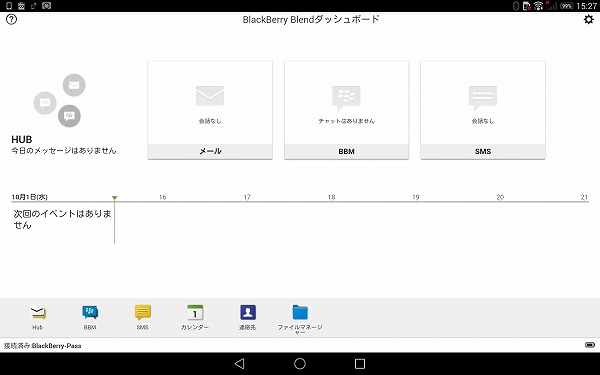The image size is (600, 375).
Task: Click 会話なし text in メール card
Action: click(x=210, y=121)
